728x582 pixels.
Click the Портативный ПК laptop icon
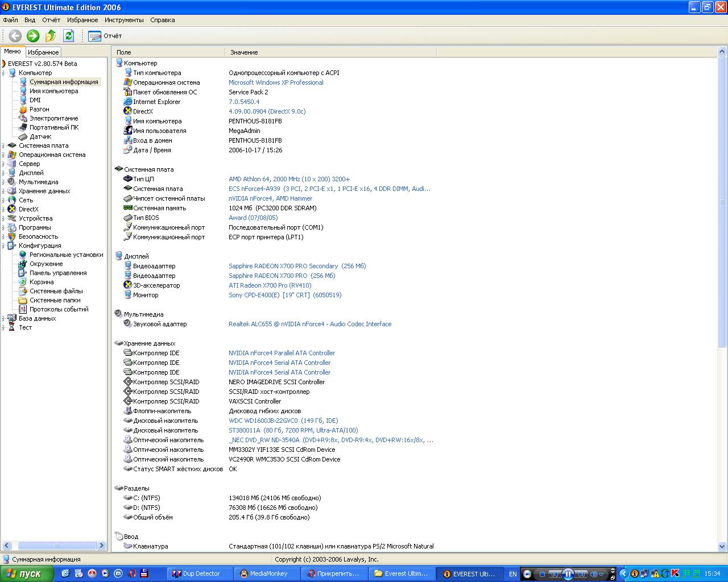23,127
